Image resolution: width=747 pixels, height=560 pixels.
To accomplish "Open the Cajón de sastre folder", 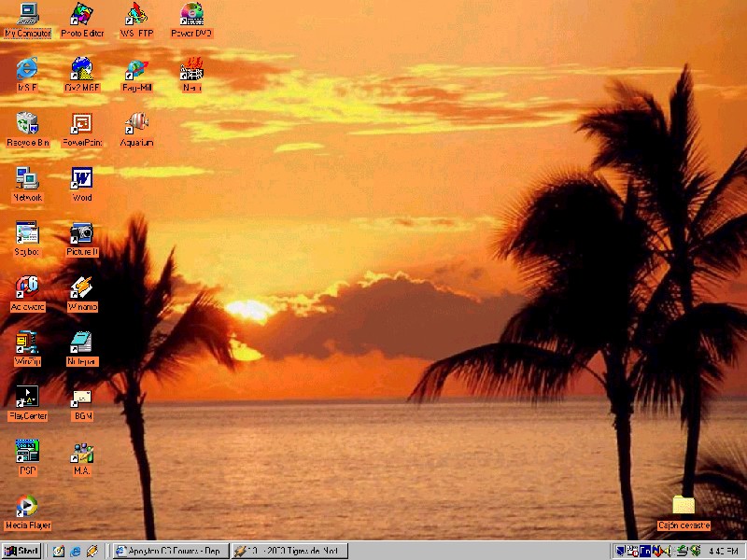I will coord(684,507).
